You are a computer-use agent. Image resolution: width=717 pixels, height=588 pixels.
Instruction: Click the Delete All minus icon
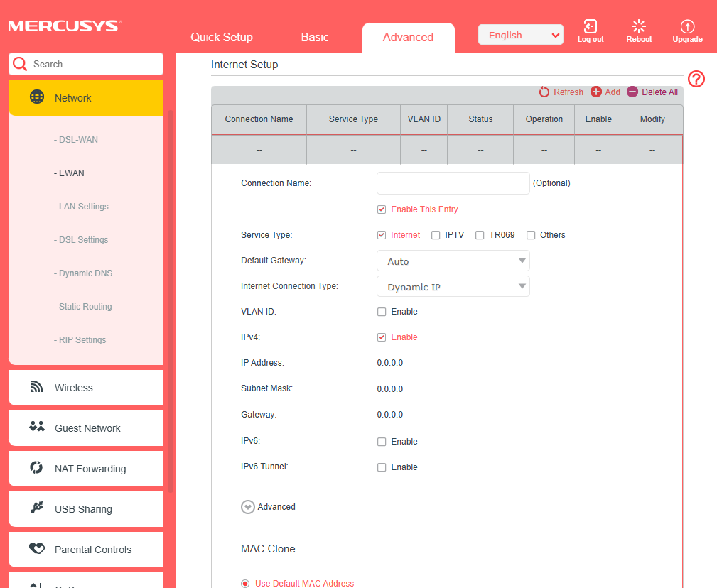coord(632,92)
